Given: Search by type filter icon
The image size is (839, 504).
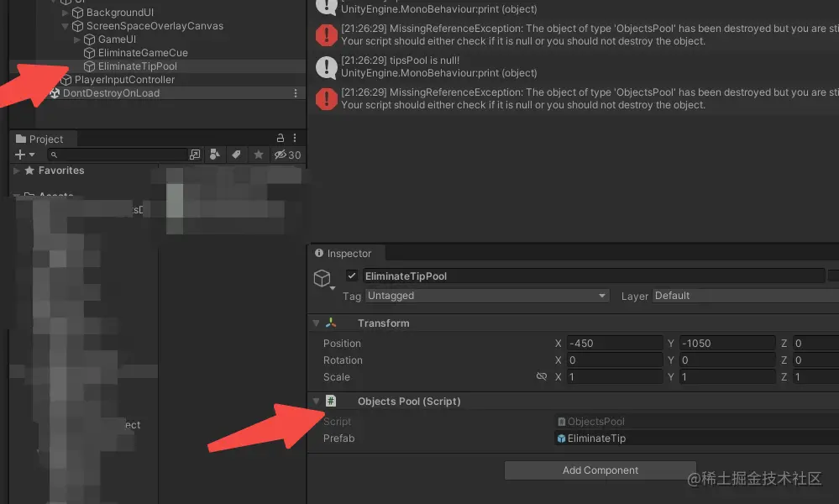Looking at the screenshot, I should pos(214,155).
